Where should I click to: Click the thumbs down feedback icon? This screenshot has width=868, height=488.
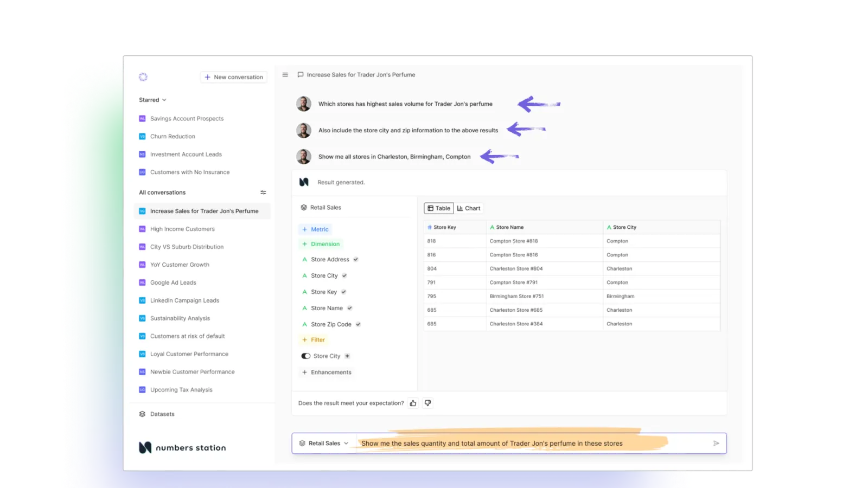(x=428, y=403)
